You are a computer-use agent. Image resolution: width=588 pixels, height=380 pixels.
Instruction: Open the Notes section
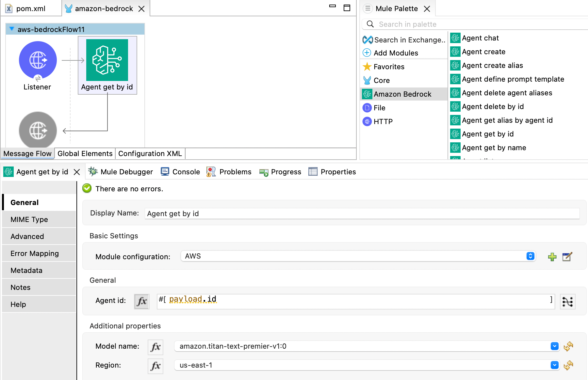39,287
